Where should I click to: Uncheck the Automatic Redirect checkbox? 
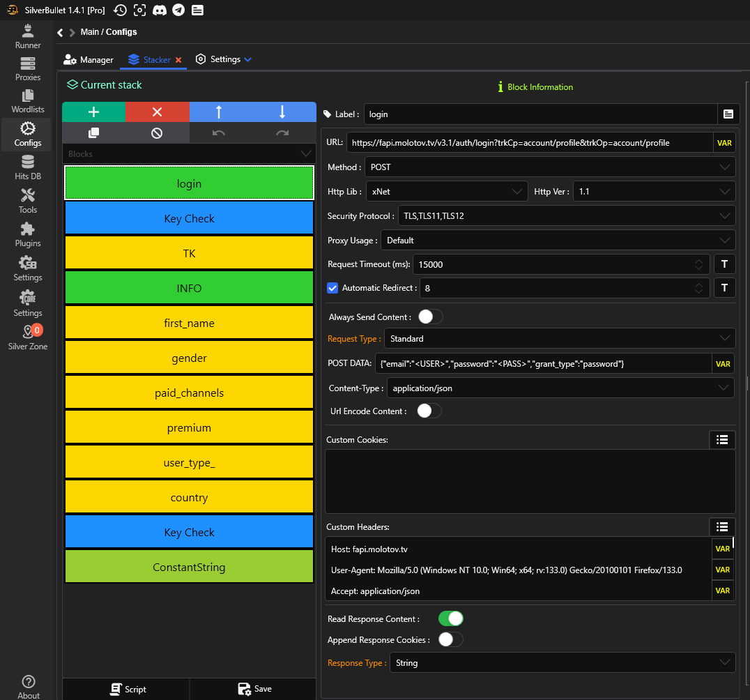click(x=332, y=288)
